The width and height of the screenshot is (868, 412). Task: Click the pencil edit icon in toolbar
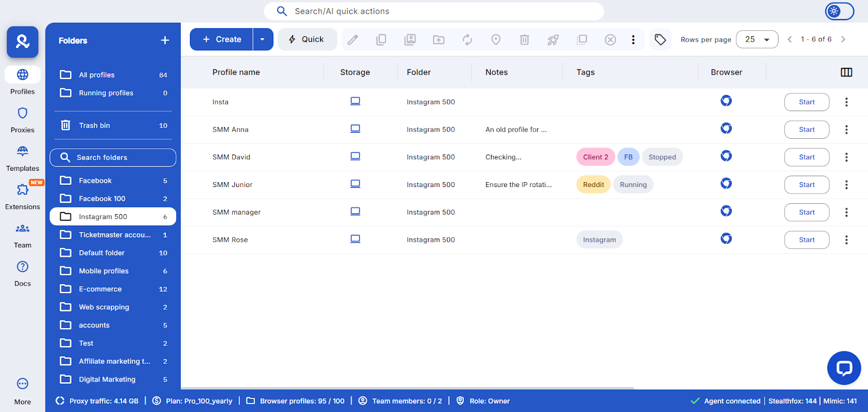click(353, 40)
